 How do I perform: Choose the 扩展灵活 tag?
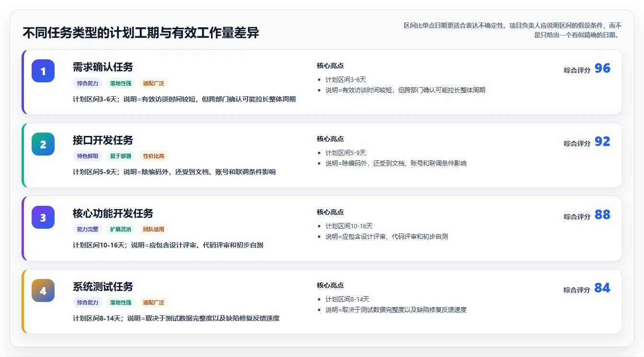[121, 229]
